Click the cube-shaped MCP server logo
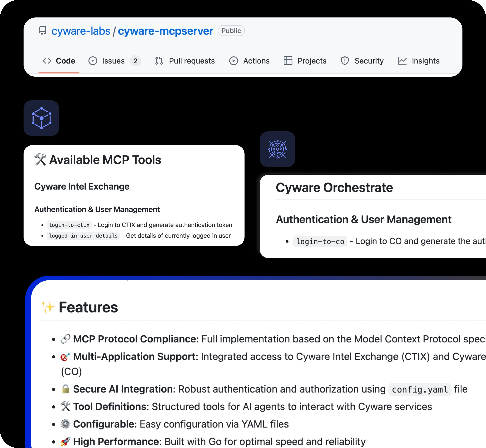 point(41,118)
